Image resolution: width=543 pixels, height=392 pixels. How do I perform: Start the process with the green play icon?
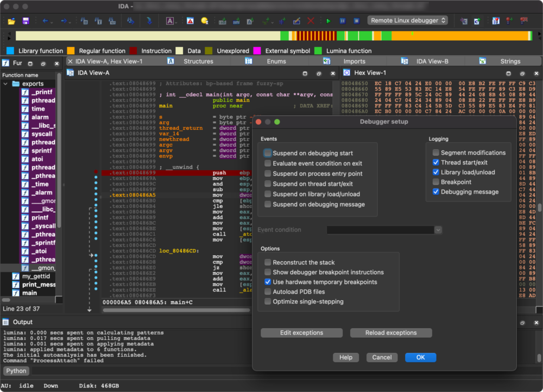(x=328, y=20)
